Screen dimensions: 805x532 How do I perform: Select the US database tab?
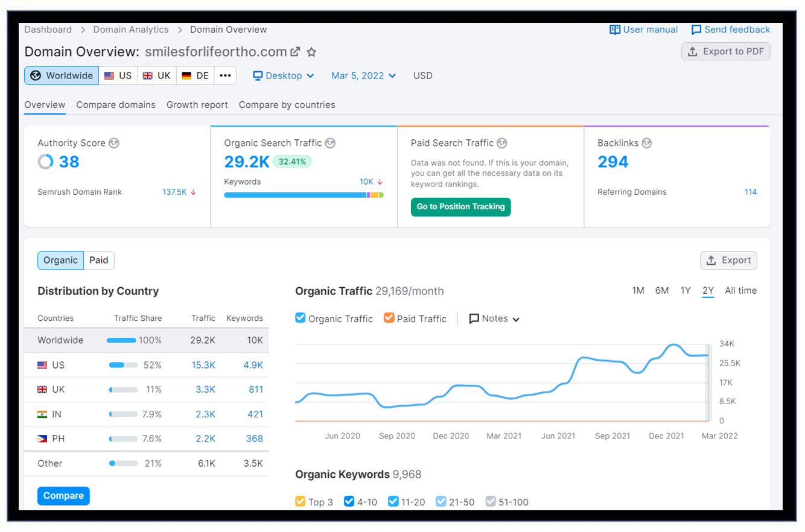(118, 75)
